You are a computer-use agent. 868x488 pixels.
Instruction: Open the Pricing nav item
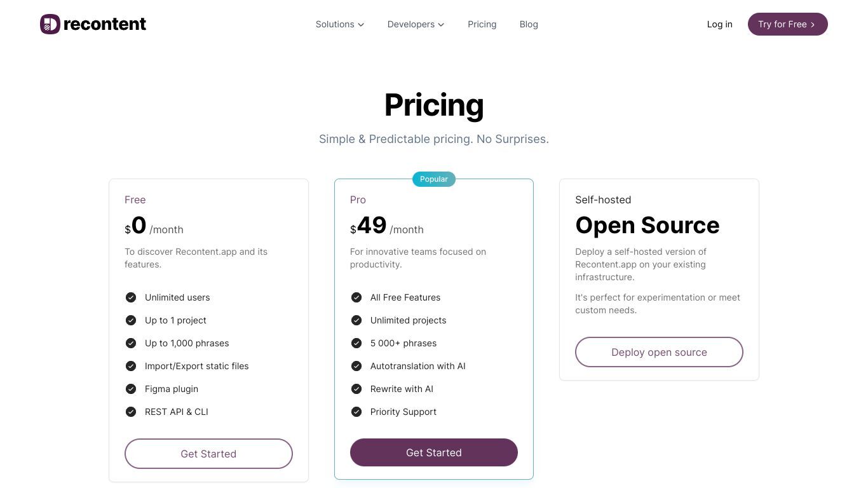tap(482, 24)
